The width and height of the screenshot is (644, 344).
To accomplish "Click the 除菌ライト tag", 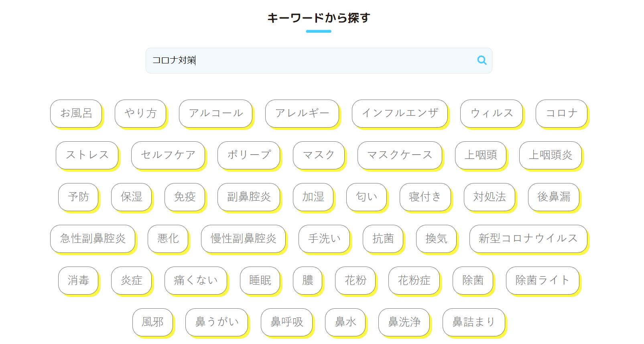I will coord(542,281).
